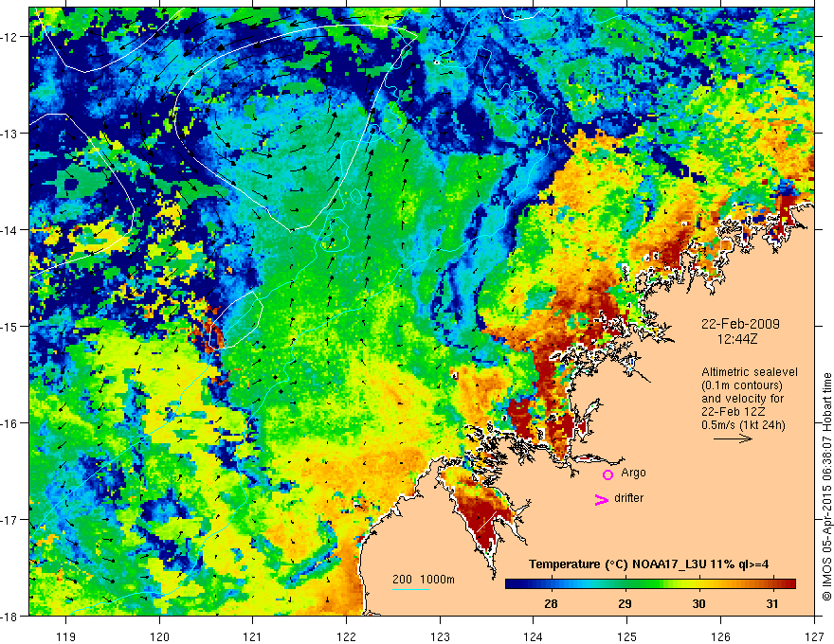Viewport: 834px width, 644px height.
Task: Click the IMOS copyright timestamp text
Action: (x=826, y=487)
